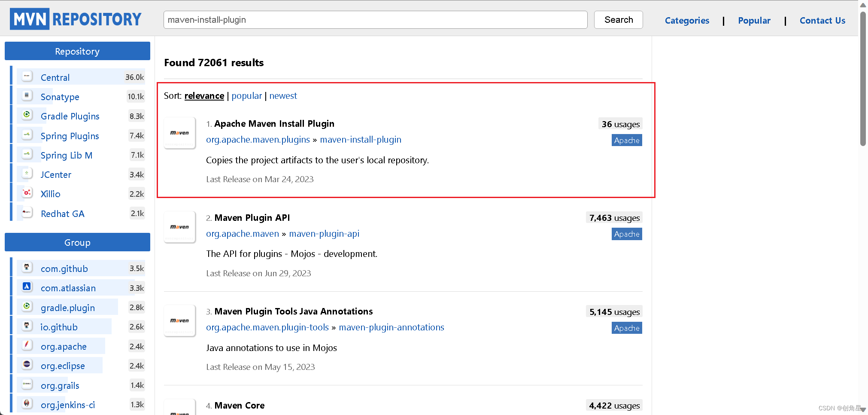
Task: Open the Apache Maven Install Plugin result
Action: coord(274,123)
